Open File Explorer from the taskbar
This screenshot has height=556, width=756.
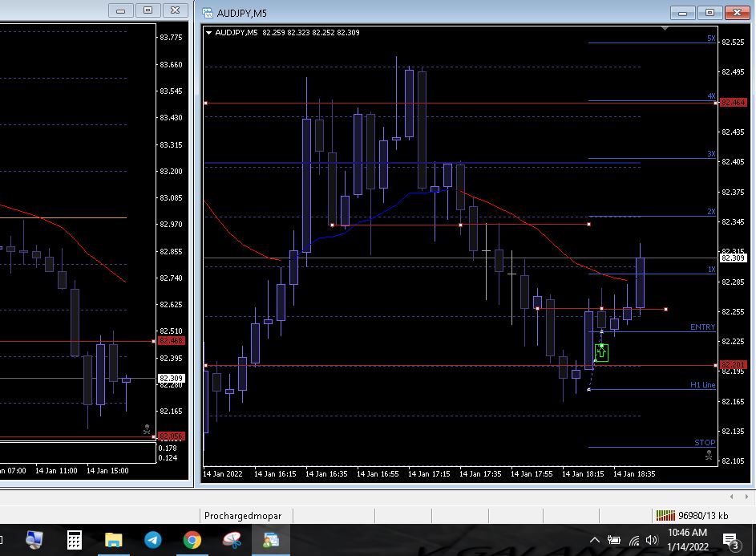tap(113, 540)
